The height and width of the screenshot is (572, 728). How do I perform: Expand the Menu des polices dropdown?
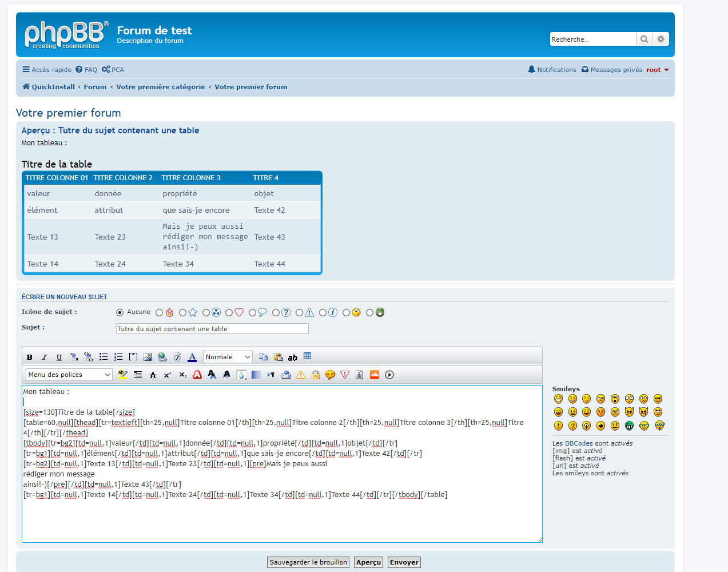tap(69, 375)
